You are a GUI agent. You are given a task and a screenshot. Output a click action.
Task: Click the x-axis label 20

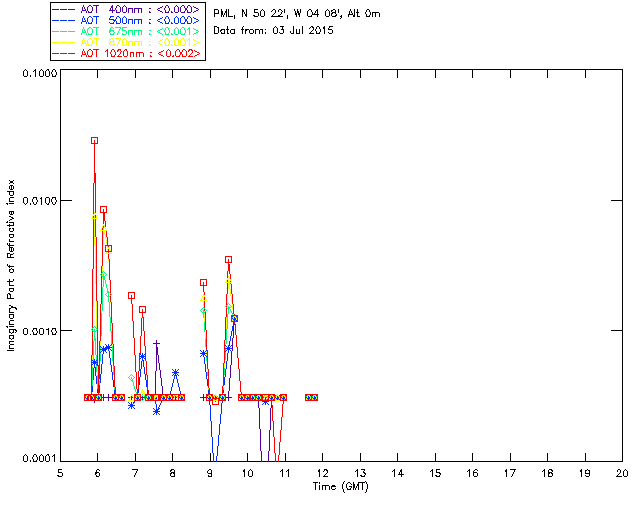(622, 473)
